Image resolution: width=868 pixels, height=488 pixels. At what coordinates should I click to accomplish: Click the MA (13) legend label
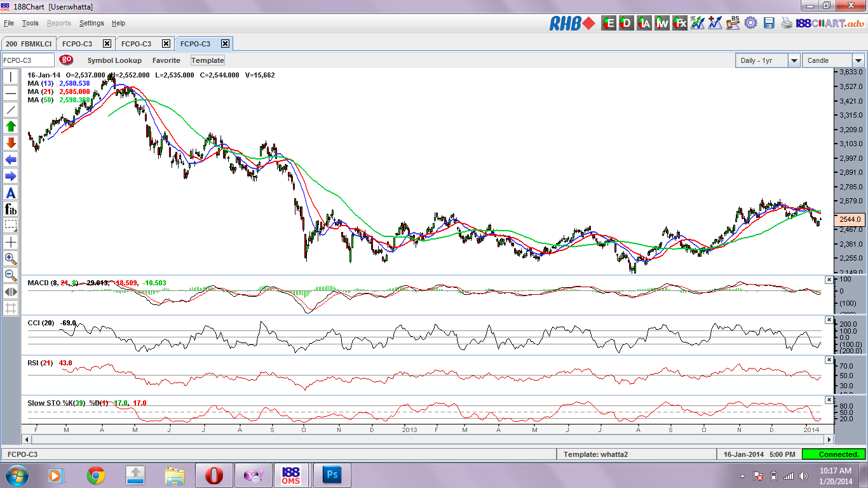41,83
